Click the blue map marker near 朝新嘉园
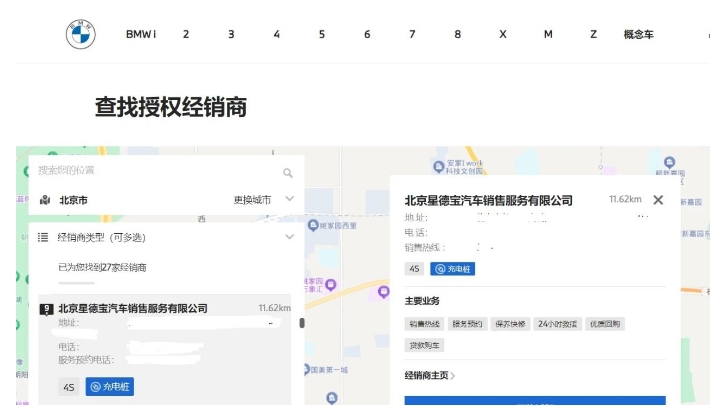The image size is (713, 406). point(669,162)
